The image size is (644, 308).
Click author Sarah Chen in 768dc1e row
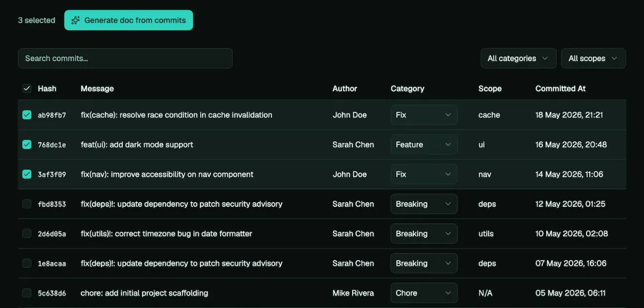[353, 145]
